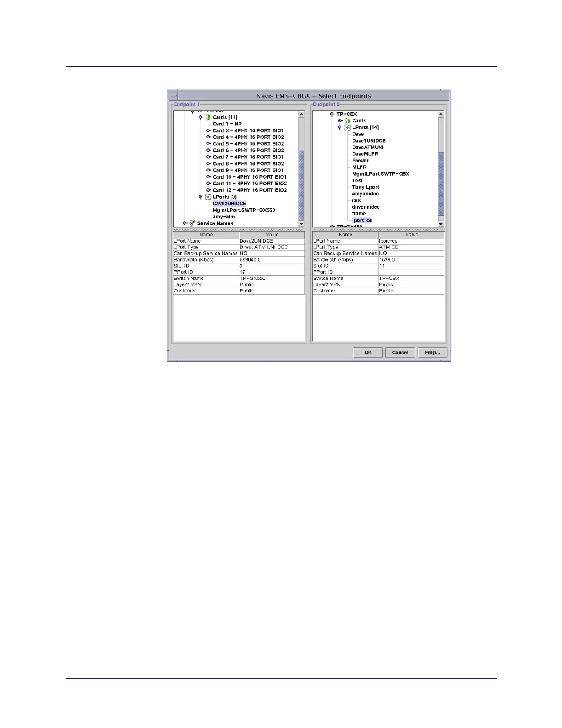This screenshot has height=728, width=562.
Task: Select MgmtLPort.SWTP-GX550
Action: [244, 210]
